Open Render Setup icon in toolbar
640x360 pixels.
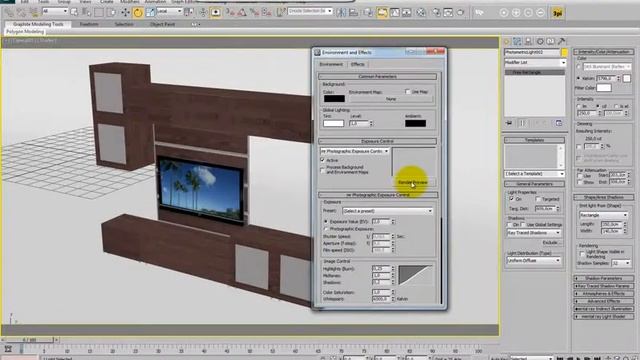pyautogui.click(x=436, y=13)
